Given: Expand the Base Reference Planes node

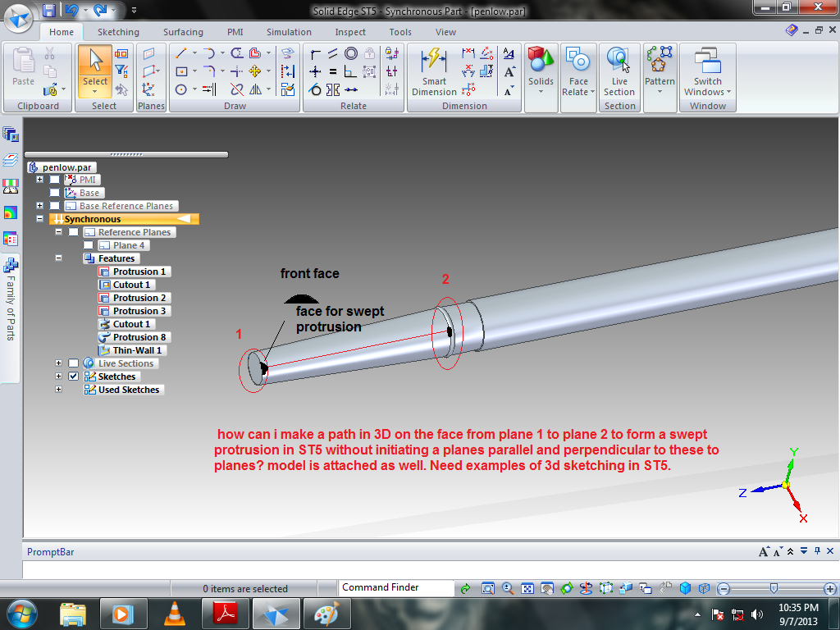Looking at the screenshot, I should pos(39,206).
